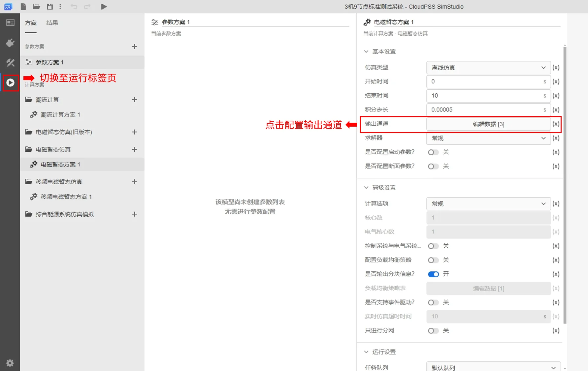The height and width of the screenshot is (371, 588).
Task: Toggle 配置负载均衡策略 switch
Action: point(433,260)
